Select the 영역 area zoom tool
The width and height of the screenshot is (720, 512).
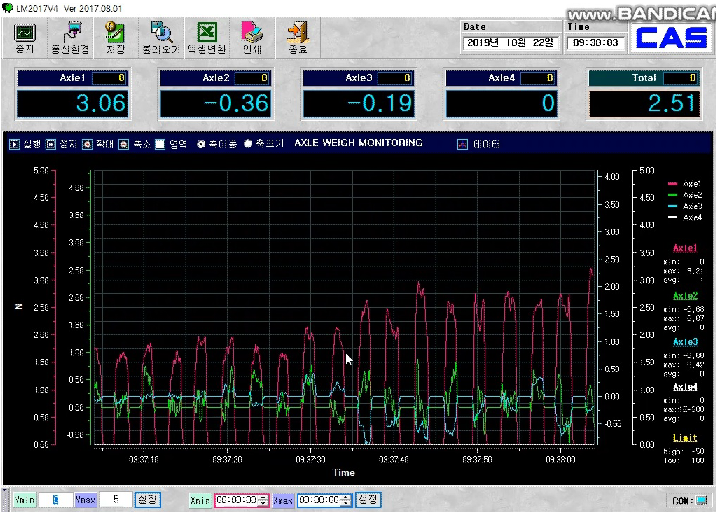160,144
